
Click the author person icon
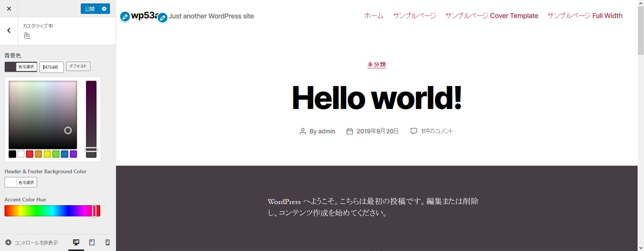[x=303, y=131]
